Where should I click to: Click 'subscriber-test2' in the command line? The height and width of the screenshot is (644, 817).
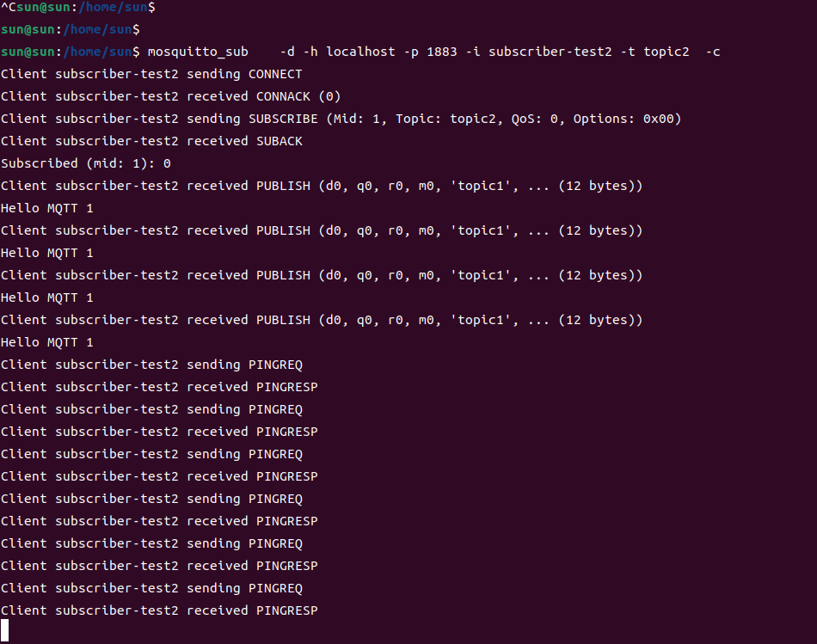coord(550,52)
